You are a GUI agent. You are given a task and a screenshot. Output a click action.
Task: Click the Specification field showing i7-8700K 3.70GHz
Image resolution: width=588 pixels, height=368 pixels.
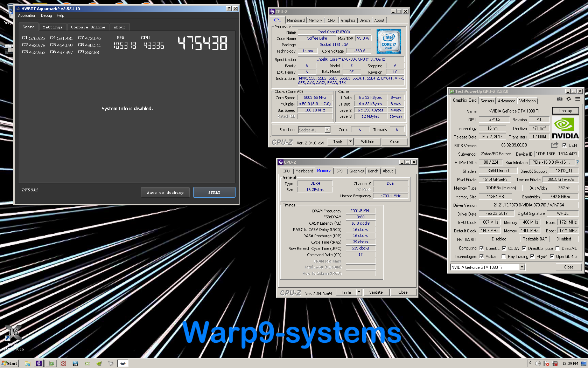click(351, 59)
